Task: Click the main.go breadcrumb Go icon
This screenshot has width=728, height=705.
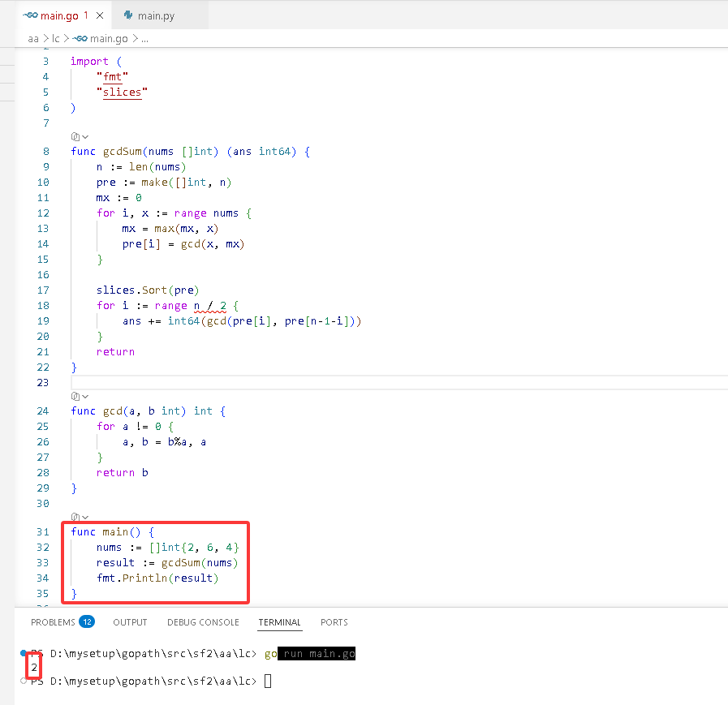Action: [x=80, y=39]
